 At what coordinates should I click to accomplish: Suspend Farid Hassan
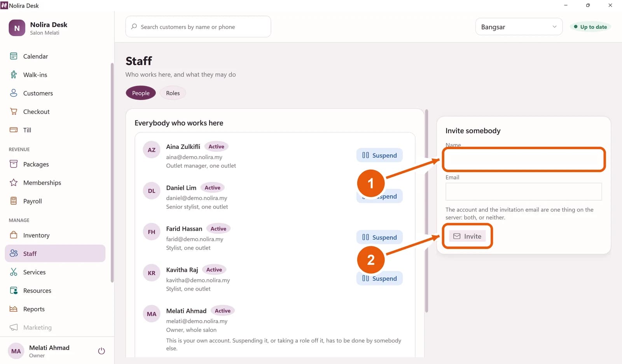(379, 237)
